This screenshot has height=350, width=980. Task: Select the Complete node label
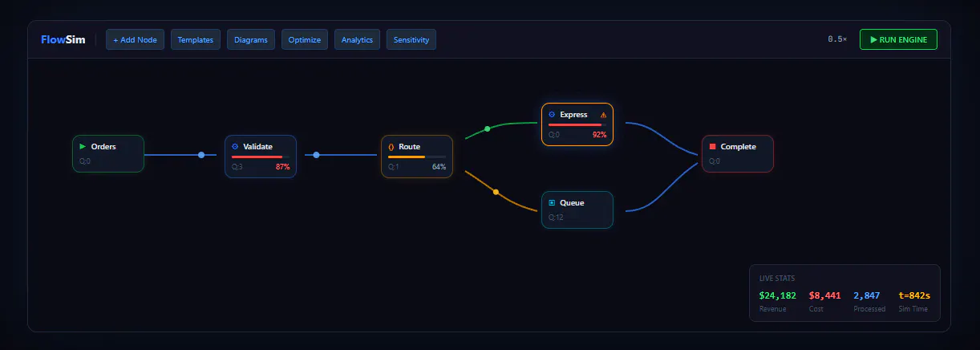738,147
